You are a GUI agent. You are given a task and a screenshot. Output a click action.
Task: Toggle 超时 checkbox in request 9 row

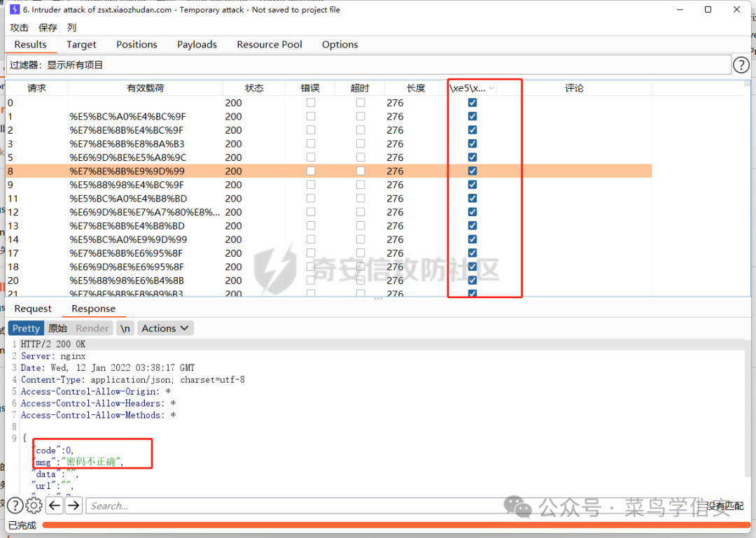[360, 184]
